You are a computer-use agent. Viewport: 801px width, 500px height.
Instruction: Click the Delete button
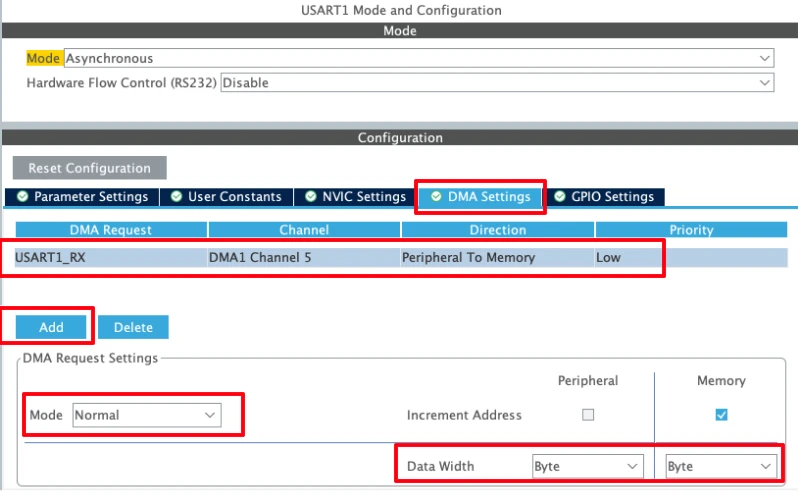click(x=133, y=327)
